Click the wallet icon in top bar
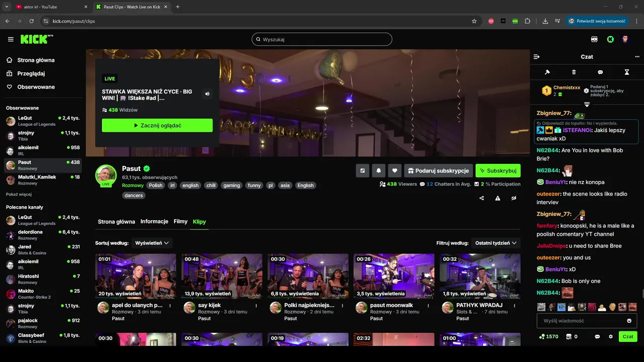This screenshot has height=362, width=644. 594,39
